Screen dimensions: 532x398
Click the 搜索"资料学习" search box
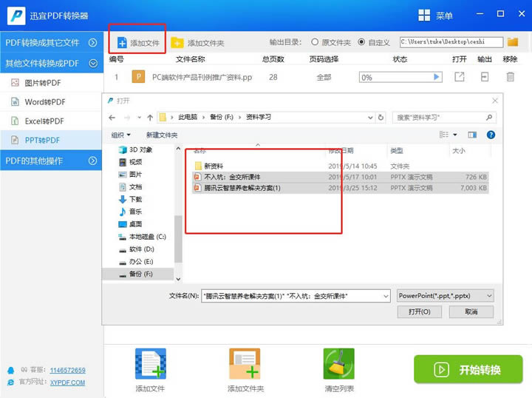pos(444,118)
